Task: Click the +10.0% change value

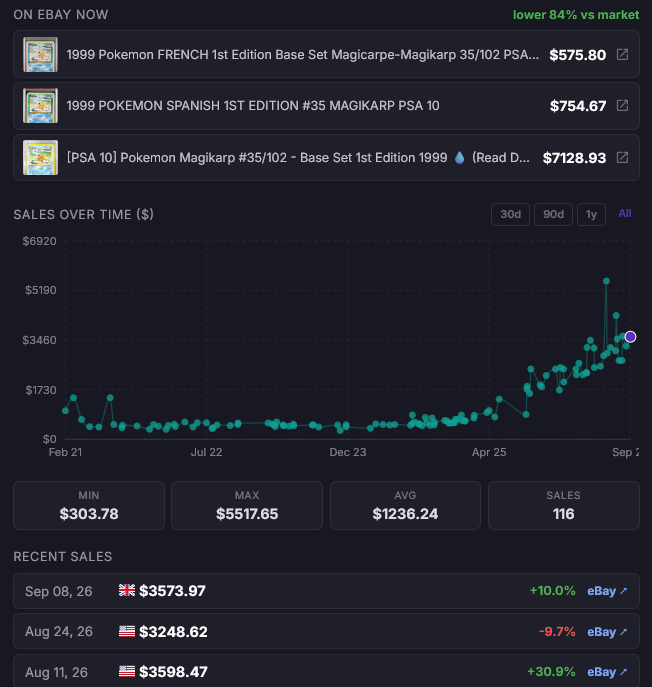Action: 552,591
